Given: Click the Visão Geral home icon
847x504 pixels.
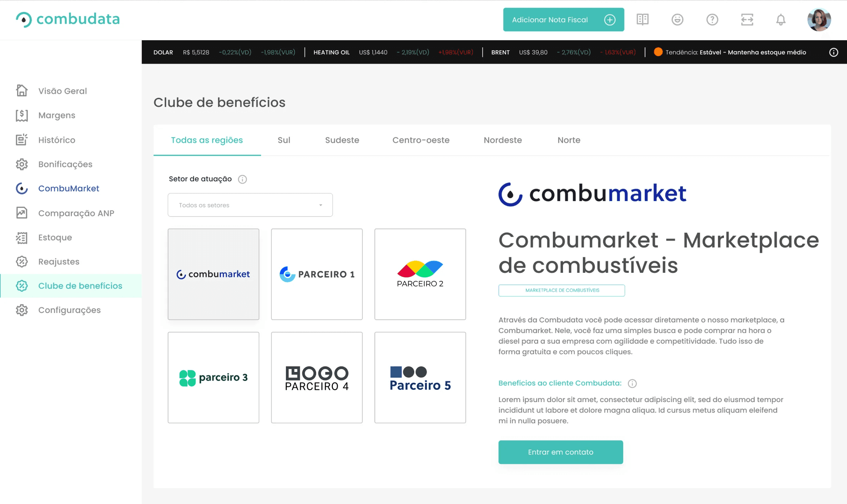Looking at the screenshot, I should (21, 91).
